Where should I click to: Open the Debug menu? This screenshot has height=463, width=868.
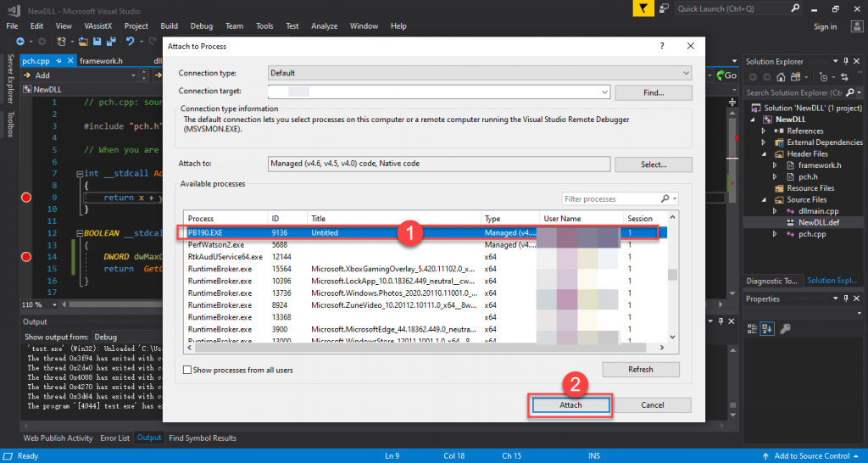[202, 26]
